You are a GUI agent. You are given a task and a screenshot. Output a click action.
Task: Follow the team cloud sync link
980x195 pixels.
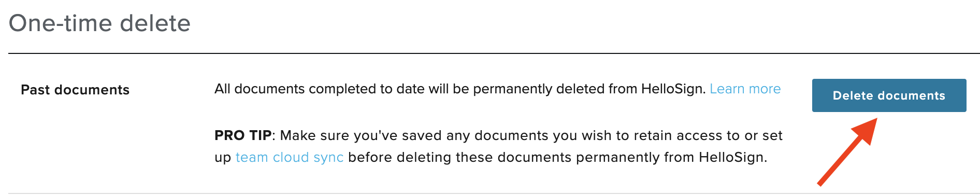point(290,158)
